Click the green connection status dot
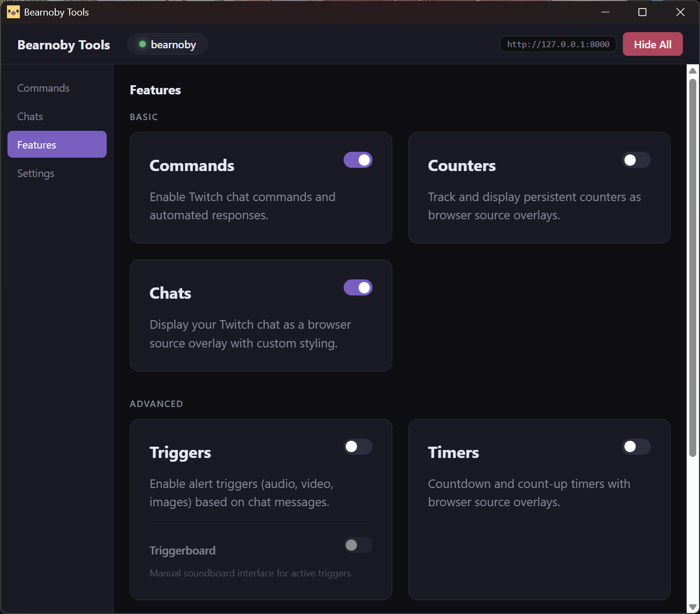 [143, 44]
